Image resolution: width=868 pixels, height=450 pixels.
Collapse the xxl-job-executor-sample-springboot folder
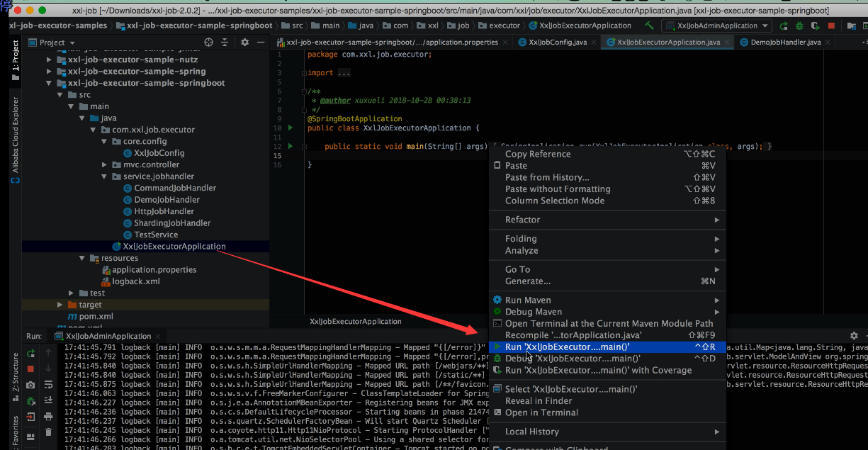point(49,83)
